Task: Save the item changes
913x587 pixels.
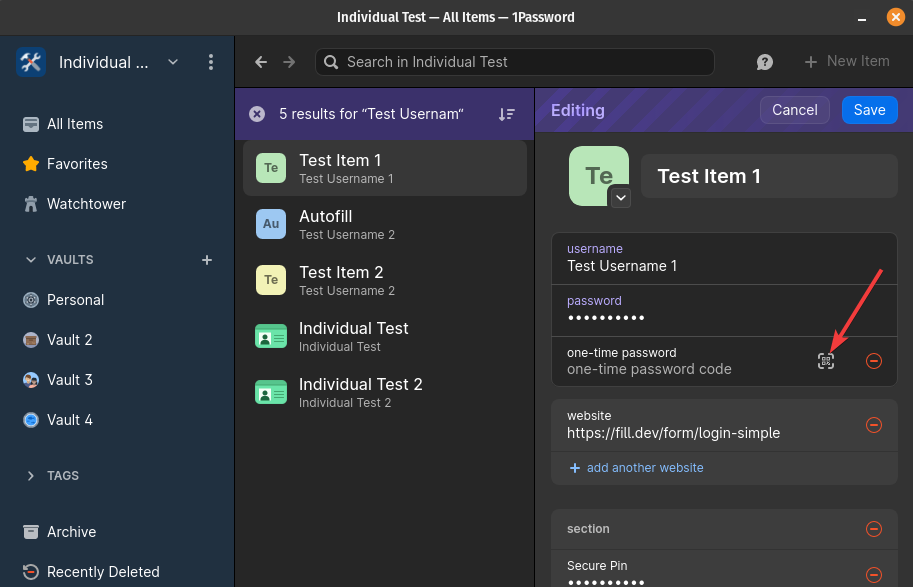Action: [x=869, y=110]
